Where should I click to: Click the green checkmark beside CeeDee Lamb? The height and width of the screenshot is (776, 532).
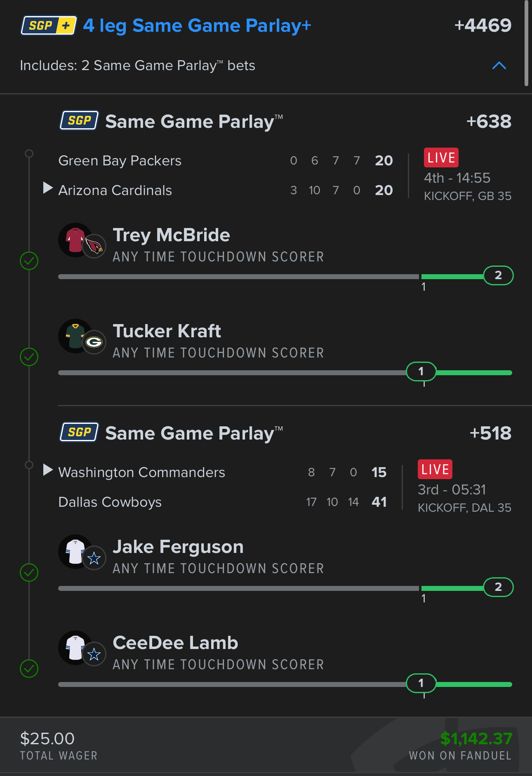(29, 668)
